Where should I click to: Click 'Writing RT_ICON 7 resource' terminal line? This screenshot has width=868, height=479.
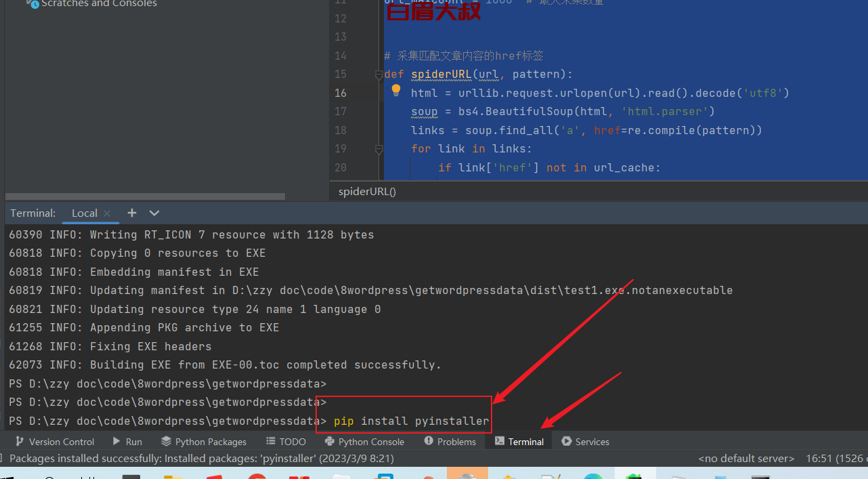point(191,235)
